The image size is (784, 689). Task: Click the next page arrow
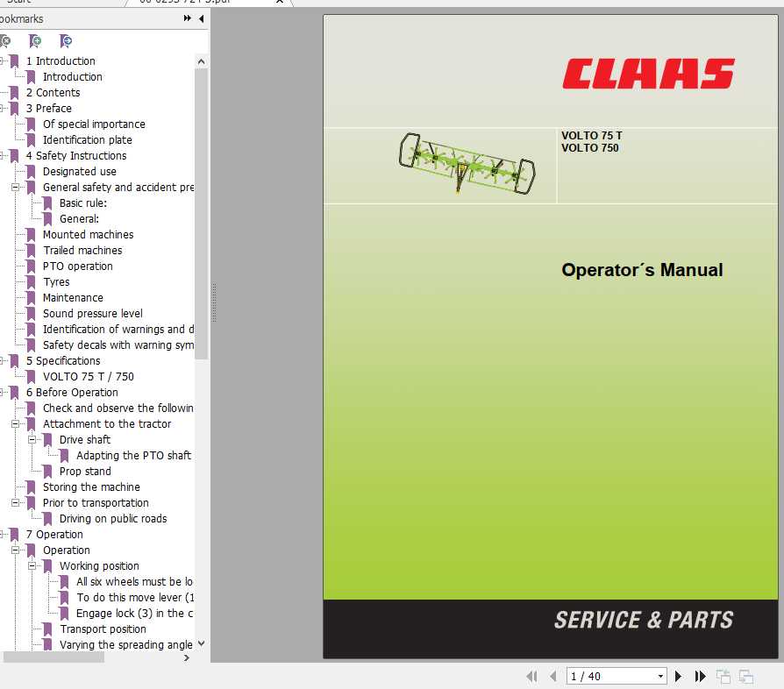tap(678, 676)
